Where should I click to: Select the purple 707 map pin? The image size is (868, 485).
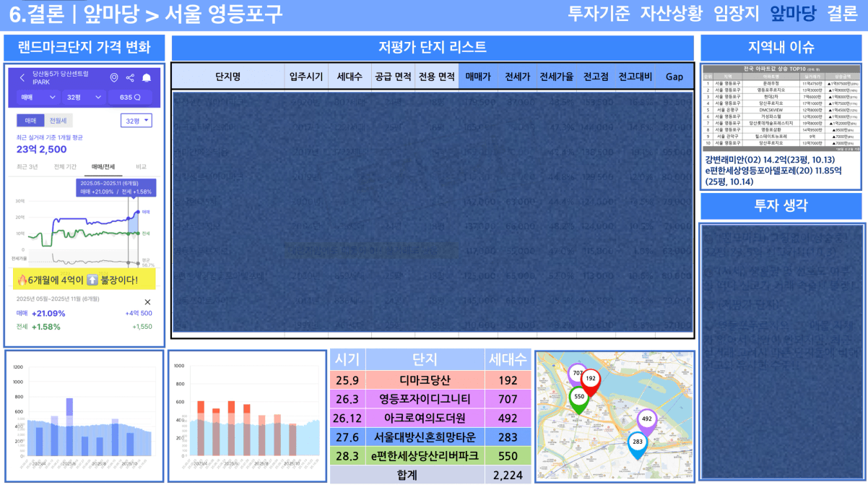click(576, 374)
